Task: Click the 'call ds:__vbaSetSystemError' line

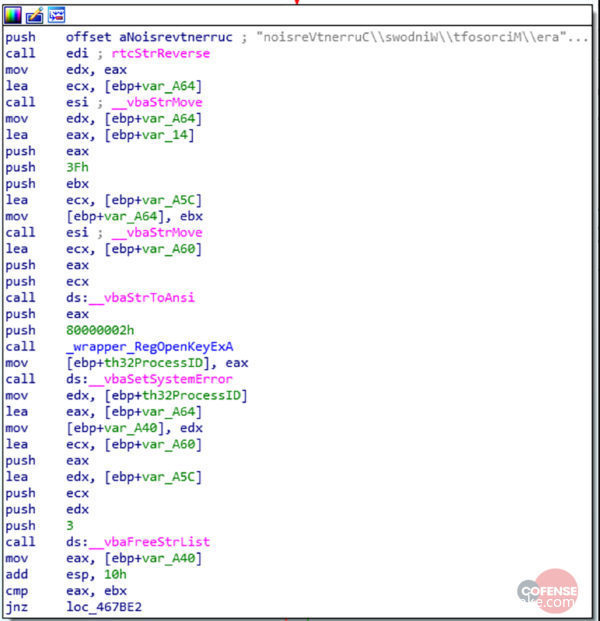Action: 119,379
